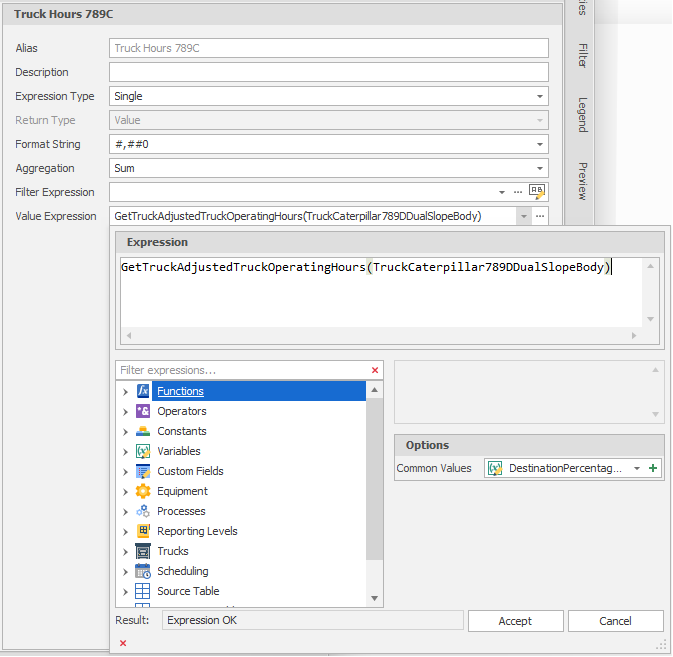Open the Expression Type dropdown
This screenshot has height=657, width=673.
540,96
